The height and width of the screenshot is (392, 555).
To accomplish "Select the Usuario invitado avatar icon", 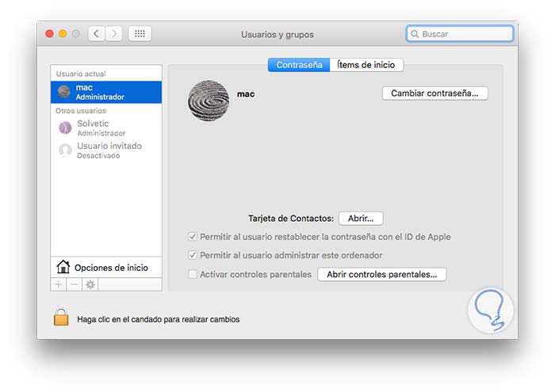I will click(65, 150).
